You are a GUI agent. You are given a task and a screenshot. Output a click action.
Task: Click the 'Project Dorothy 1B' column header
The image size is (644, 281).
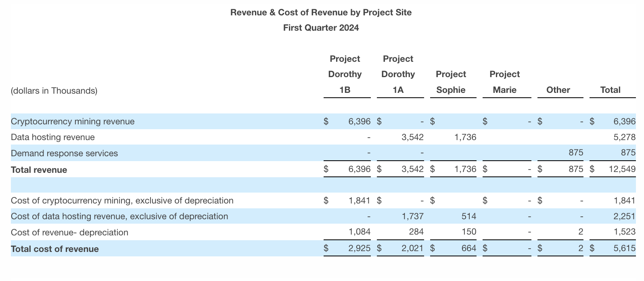point(345,74)
